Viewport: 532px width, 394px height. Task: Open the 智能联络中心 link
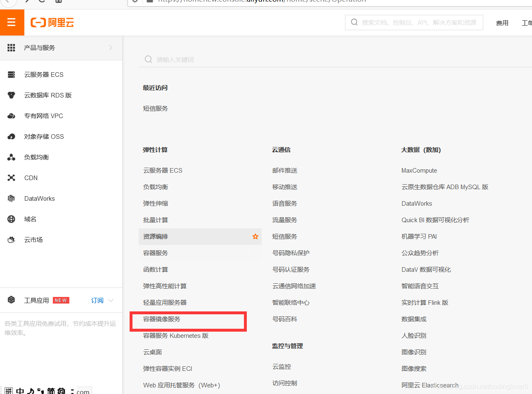(x=291, y=303)
